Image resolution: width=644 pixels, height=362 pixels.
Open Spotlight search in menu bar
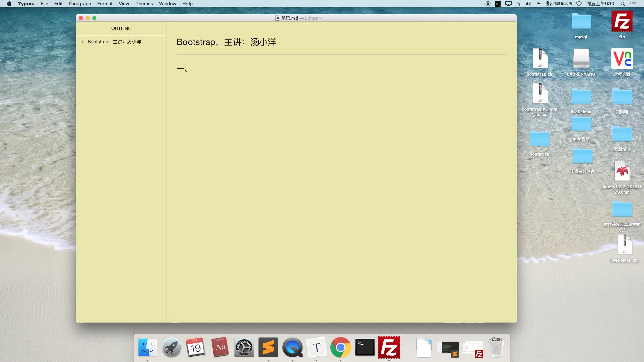click(623, 4)
